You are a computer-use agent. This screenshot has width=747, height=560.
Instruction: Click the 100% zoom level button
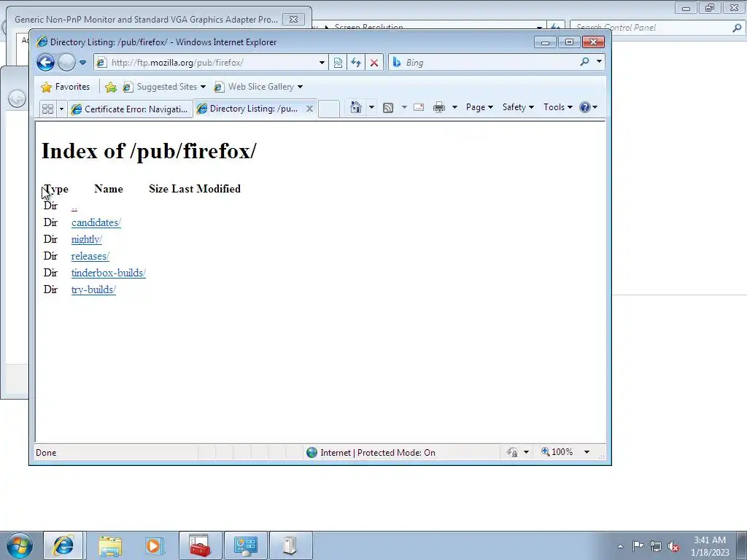(x=557, y=452)
